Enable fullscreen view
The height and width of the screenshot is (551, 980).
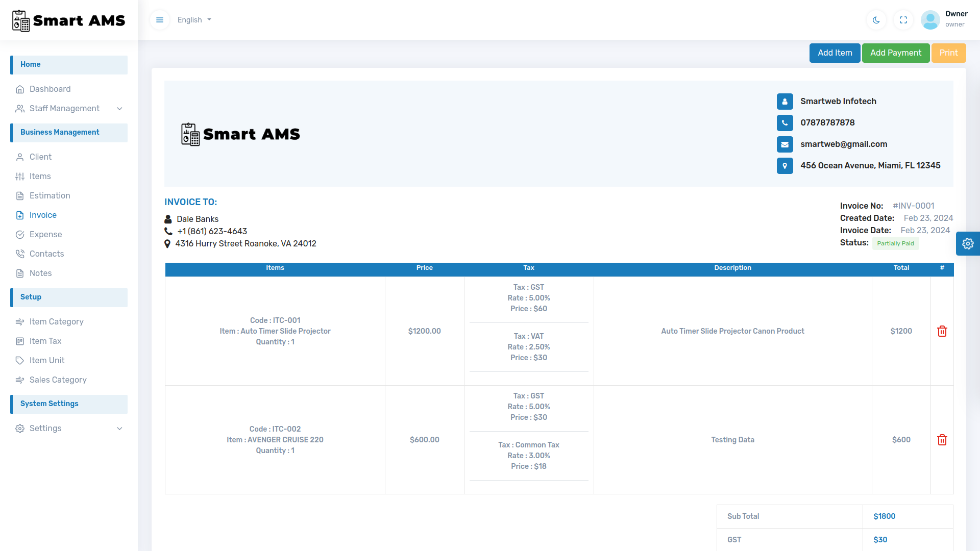(x=903, y=20)
